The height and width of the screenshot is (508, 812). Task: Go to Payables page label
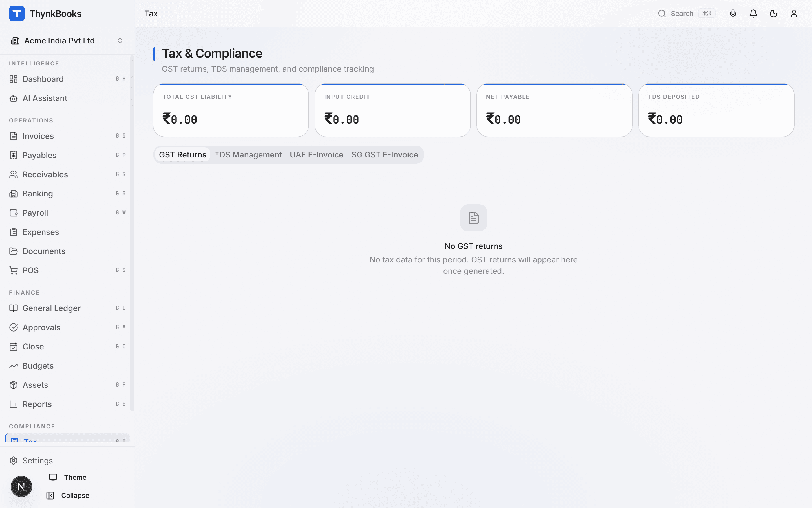click(x=39, y=155)
